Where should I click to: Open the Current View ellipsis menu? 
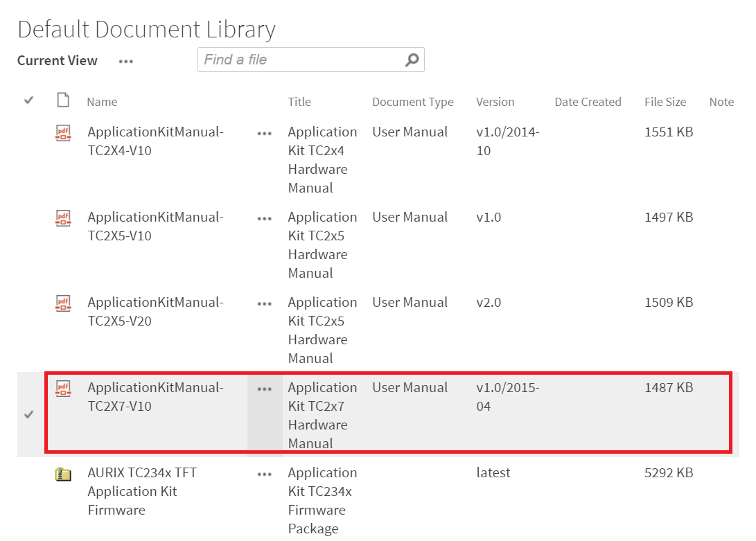126,61
